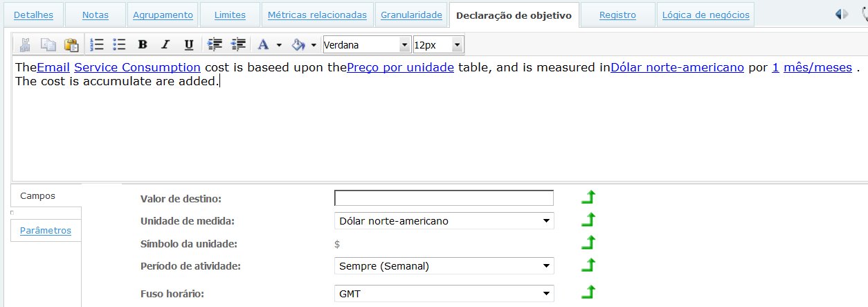The height and width of the screenshot is (307, 868).
Task: Insert a bulleted list
Action: click(120, 45)
